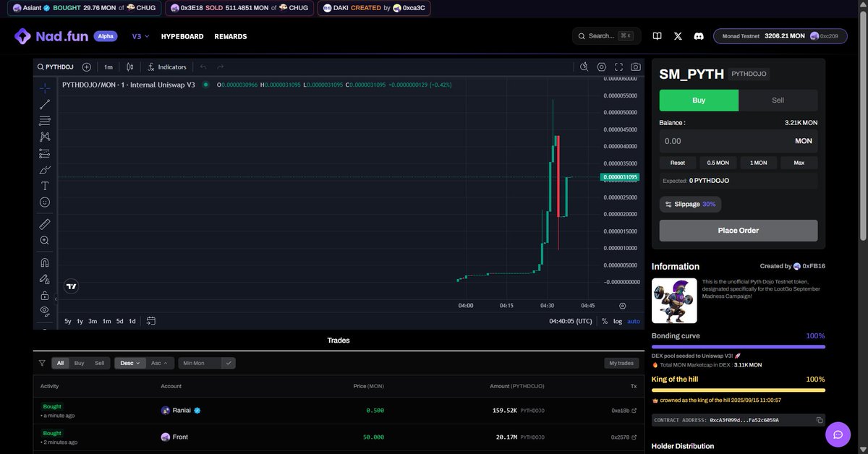This screenshot has height=454, width=868.
Task: Open chart settings hexagon icon
Action: tap(601, 67)
